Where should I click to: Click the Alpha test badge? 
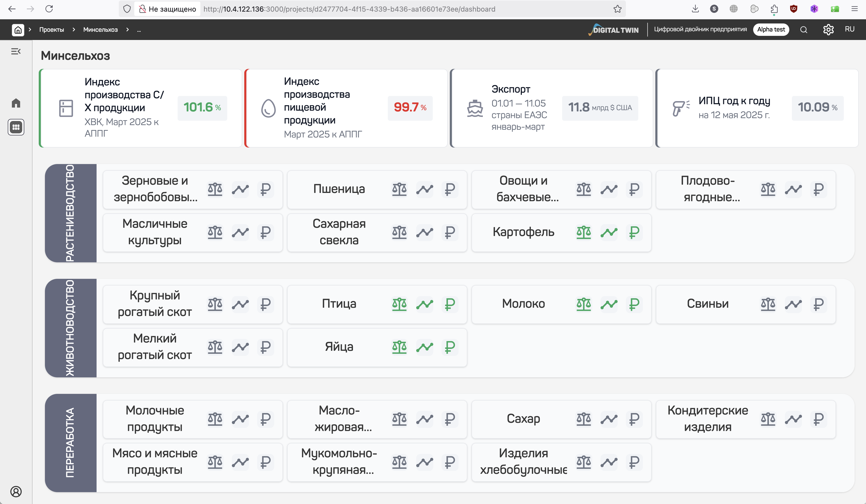pyautogui.click(x=771, y=29)
